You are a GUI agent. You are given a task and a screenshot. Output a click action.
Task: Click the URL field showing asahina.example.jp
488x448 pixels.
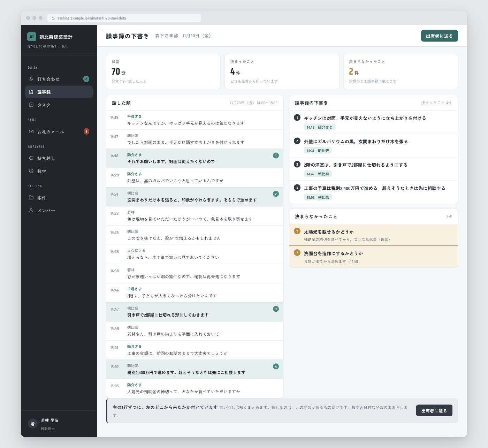(x=124, y=18)
